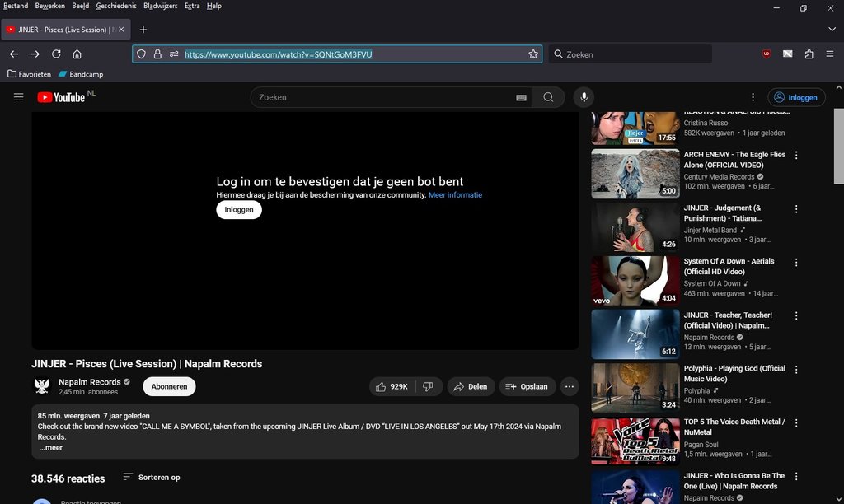
Task: Search with voice microphone button
Action: 584,97
